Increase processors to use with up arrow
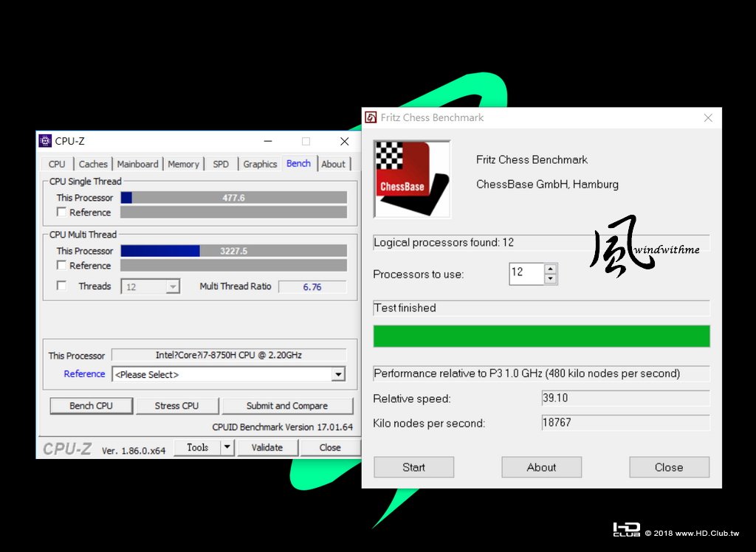The height and width of the screenshot is (552, 756). (551, 268)
